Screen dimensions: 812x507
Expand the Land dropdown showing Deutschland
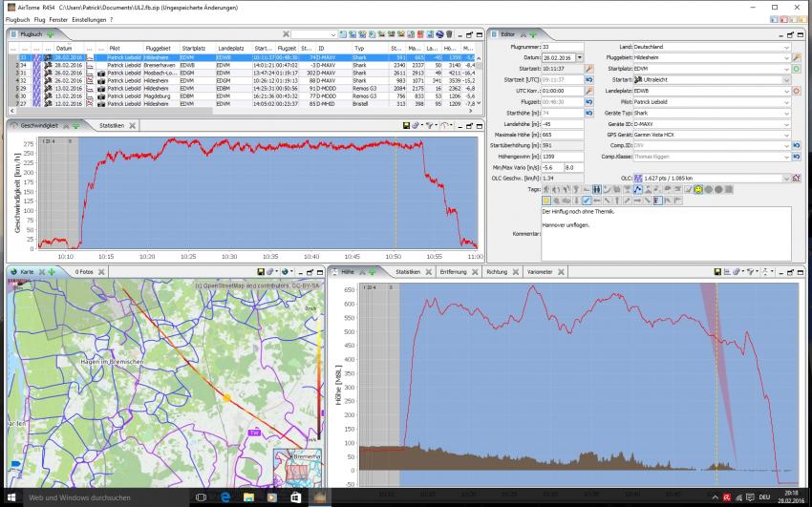pos(786,47)
